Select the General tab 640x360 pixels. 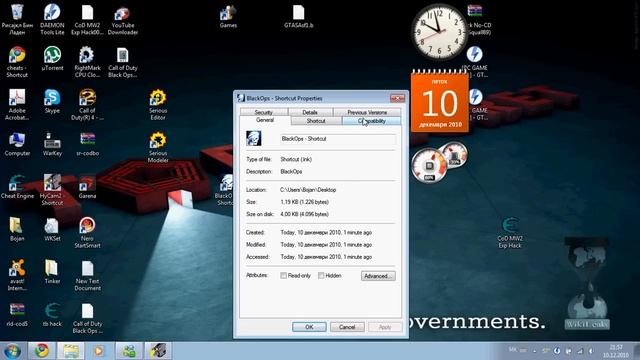point(265,120)
